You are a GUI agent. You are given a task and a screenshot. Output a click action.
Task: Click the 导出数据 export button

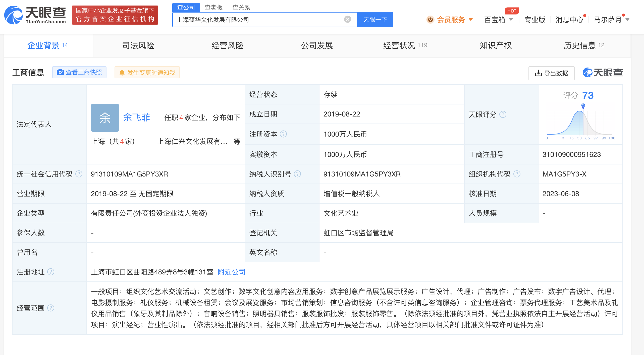(x=551, y=73)
